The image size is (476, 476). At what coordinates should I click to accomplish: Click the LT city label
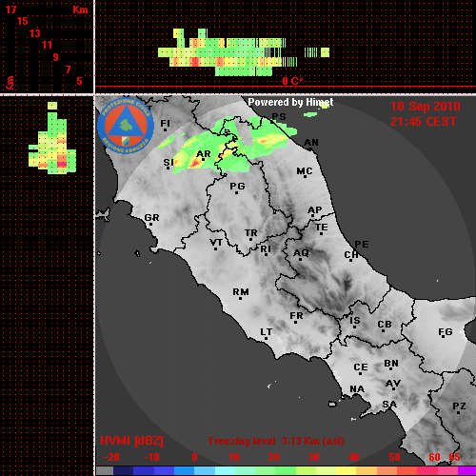pos(267,332)
